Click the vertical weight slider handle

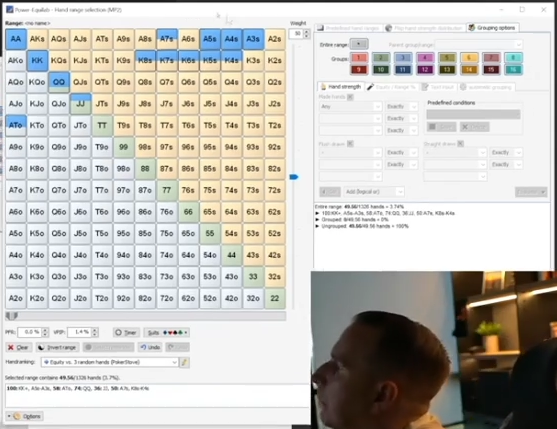click(294, 177)
